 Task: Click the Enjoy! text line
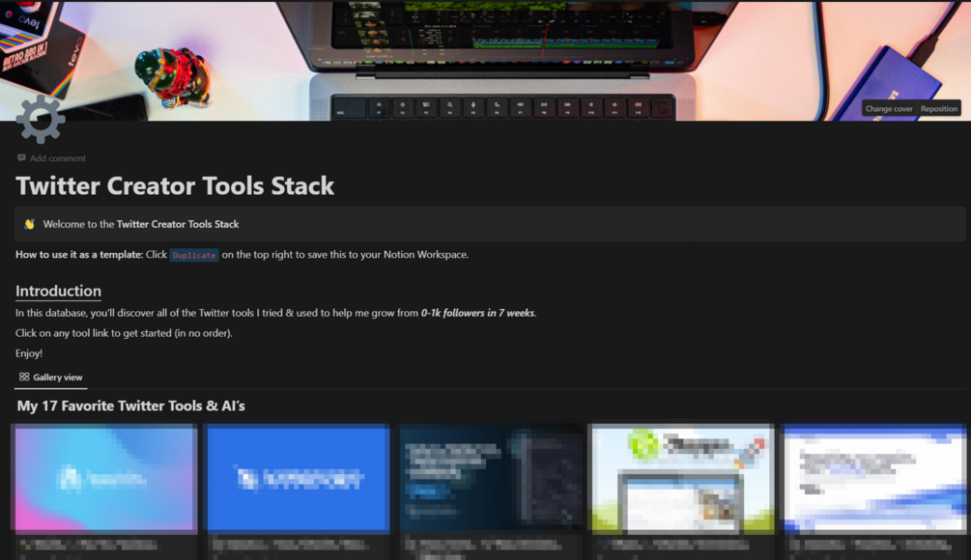[x=29, y=353]
